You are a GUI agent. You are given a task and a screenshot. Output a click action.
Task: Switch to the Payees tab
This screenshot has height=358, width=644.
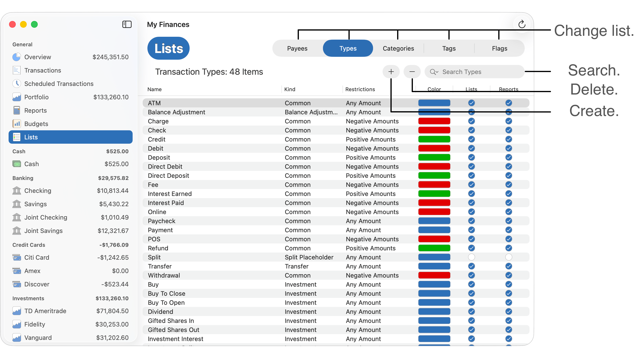tap(297, 48)
